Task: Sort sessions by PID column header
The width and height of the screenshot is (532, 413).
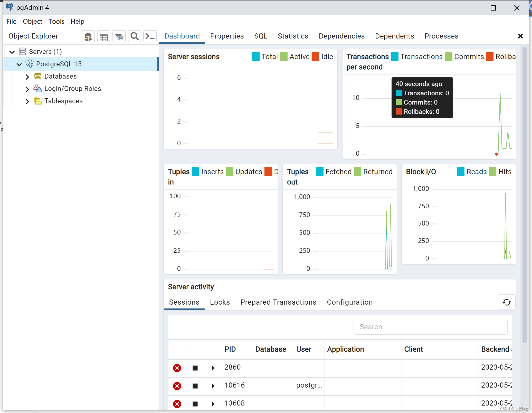Action: (230, 349)
